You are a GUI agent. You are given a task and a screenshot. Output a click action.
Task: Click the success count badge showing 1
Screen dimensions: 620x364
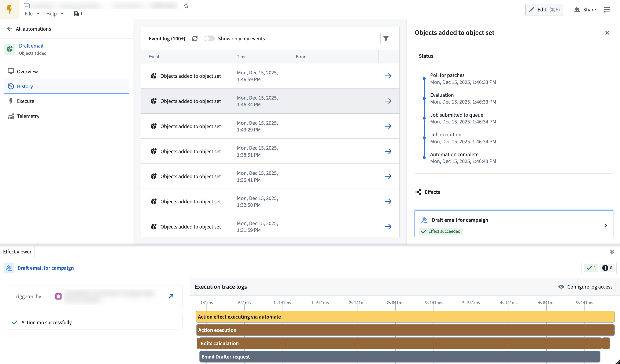click(x=591, y=268)
